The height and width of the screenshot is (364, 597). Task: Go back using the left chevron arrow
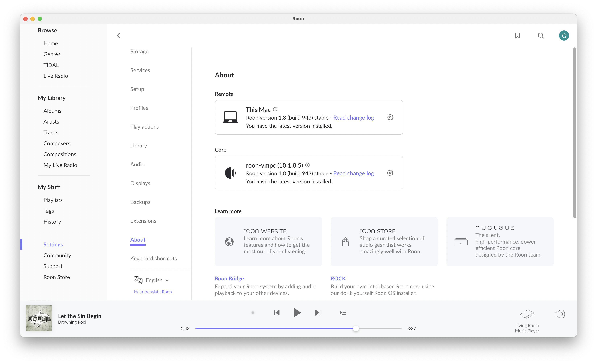(x=119, y=36)
